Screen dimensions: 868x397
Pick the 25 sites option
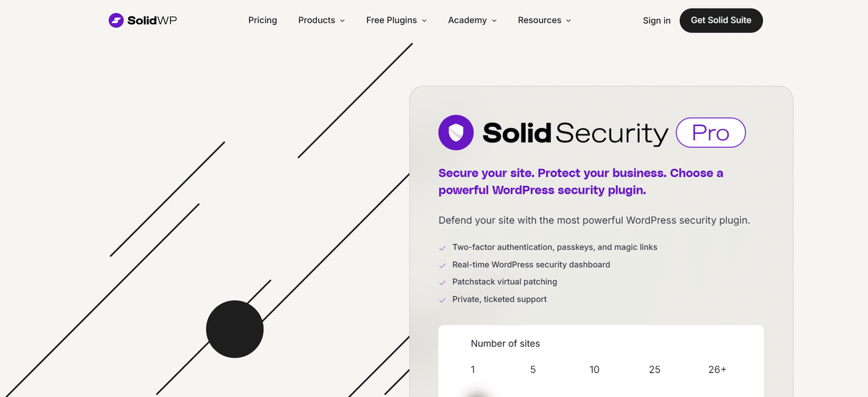(654, 370)
